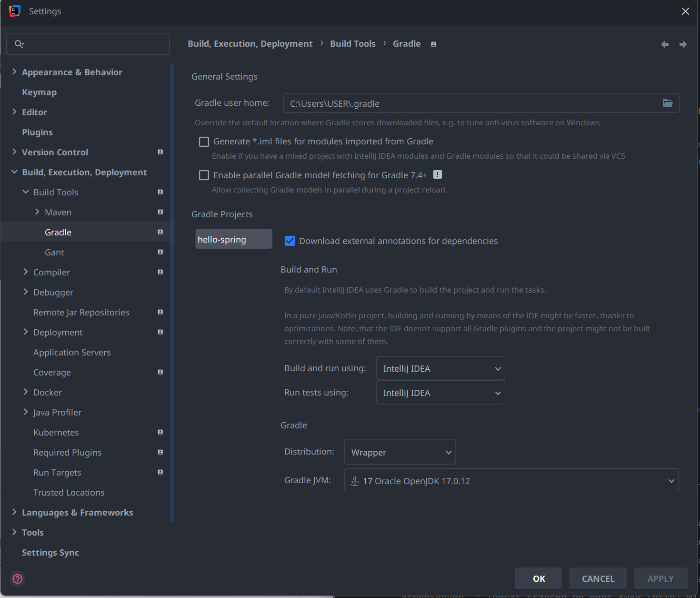Viewport: 700px width, 598px height.
Task: Expand the Docker node
Action: point(26,392)
